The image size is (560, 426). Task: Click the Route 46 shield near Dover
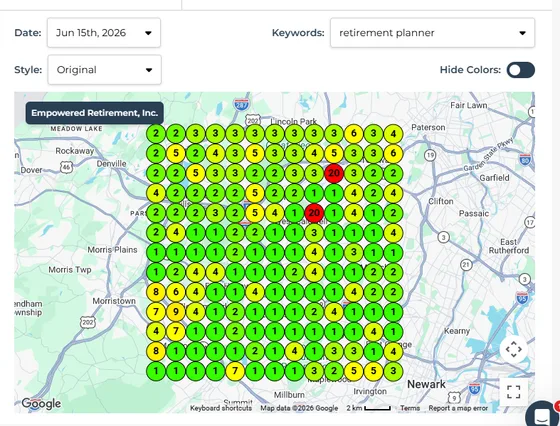[x=66, y=167]
